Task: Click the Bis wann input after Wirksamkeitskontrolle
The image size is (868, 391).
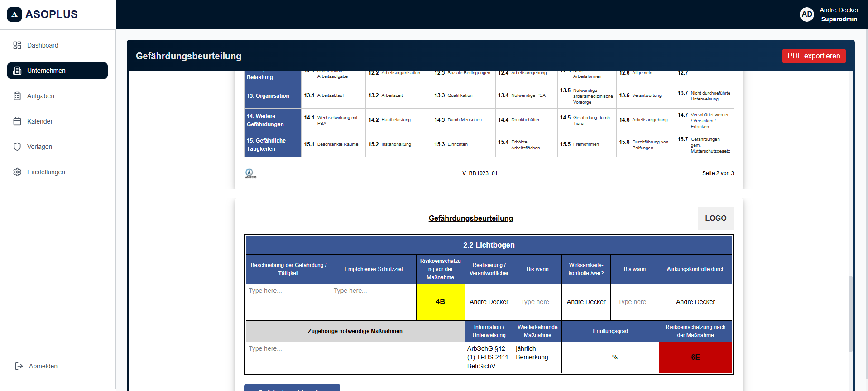Action: click(634, 302)
